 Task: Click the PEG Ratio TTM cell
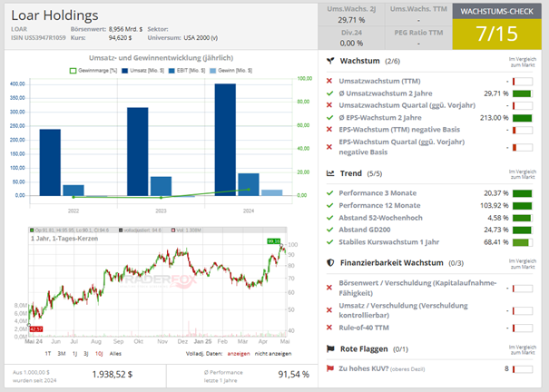[x=418, y=38]
